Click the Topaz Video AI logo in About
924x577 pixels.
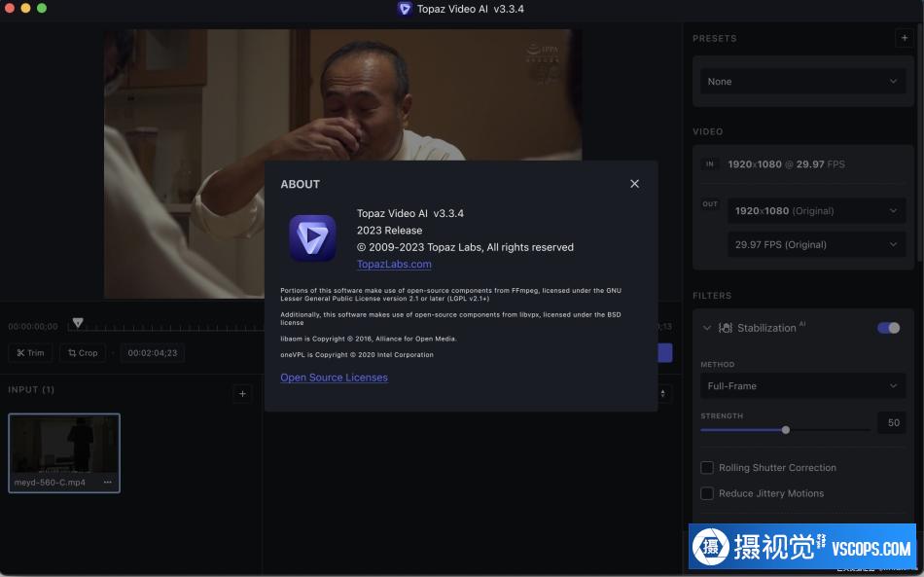312,237
